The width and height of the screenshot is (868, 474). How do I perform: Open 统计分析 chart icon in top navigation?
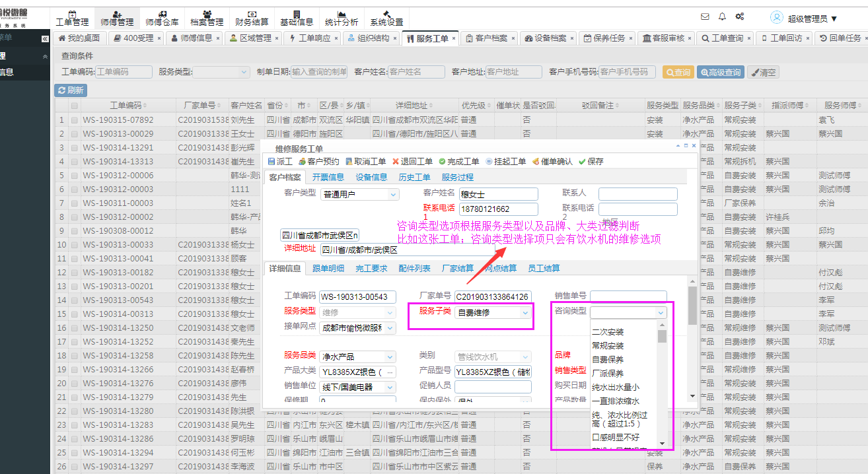point(342,14)
